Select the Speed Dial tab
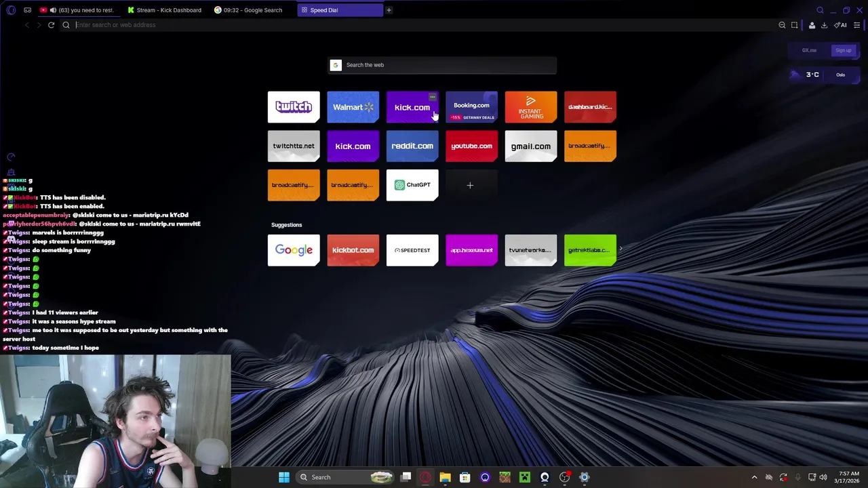This screenshot has width=868, height=488. pyautogui.click(x=340, y=10)
